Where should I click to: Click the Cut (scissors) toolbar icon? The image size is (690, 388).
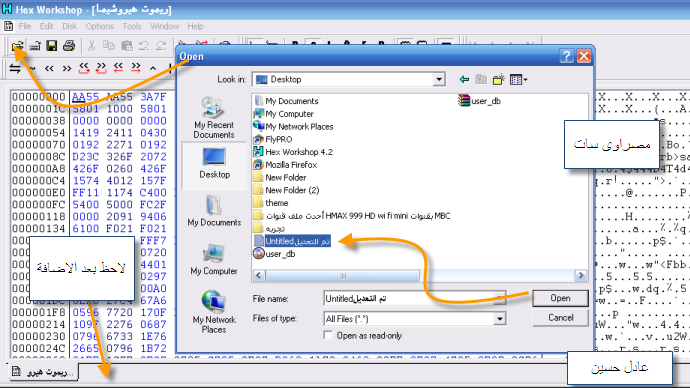[x=92, y=46]
